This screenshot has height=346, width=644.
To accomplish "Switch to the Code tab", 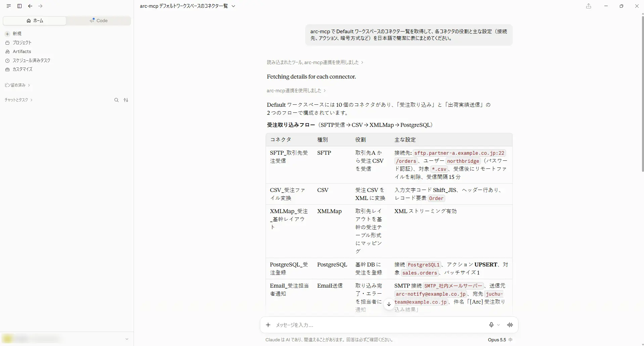I will tap(98, 20).
